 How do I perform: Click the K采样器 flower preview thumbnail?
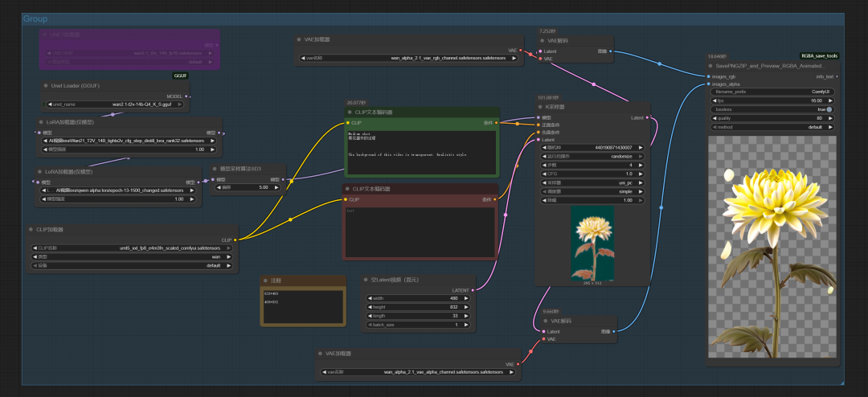point(592,242)
